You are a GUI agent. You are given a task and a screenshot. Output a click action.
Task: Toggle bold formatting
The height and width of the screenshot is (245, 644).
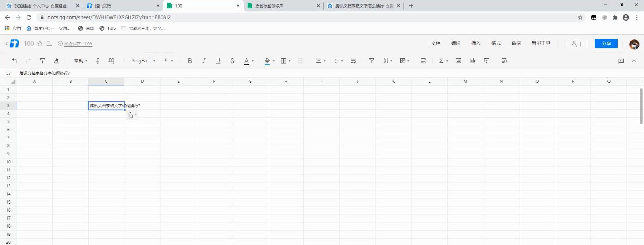point(190,61)
